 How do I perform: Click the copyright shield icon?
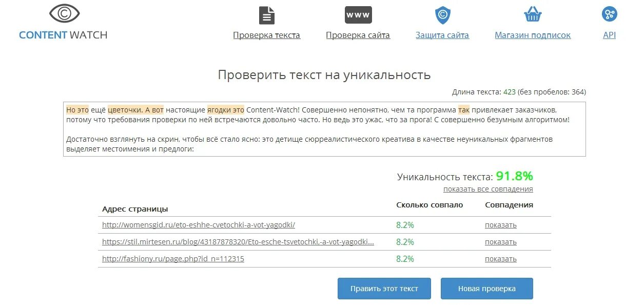(x=442, y=15)
